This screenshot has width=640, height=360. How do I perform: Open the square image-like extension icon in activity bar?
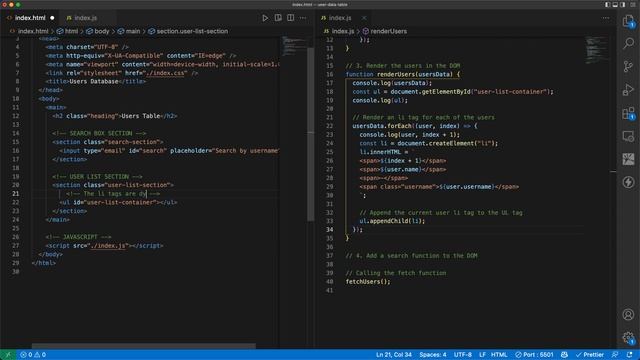[x=629, y=159]
